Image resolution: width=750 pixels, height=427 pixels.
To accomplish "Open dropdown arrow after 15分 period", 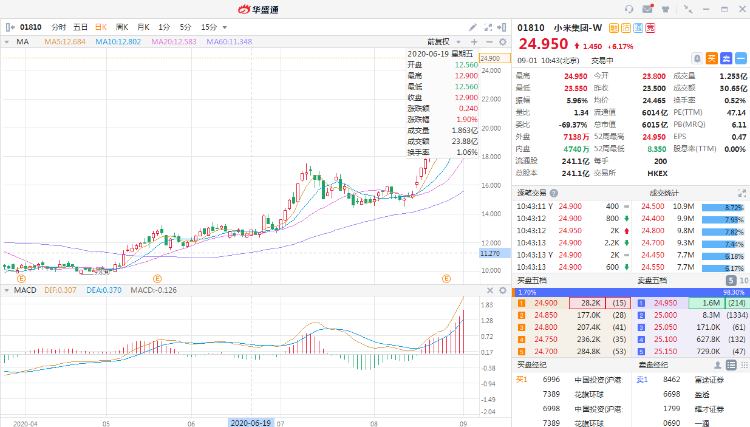I will tap(225, 26).
